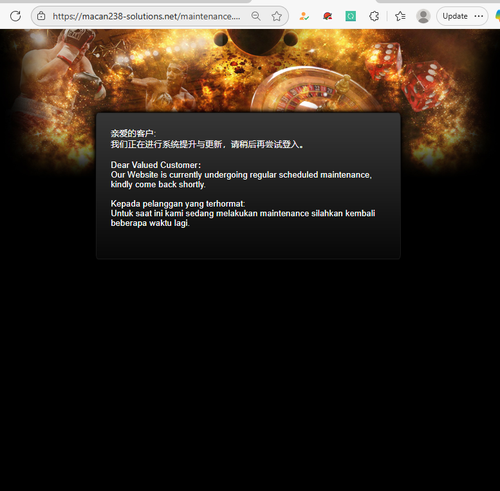The width and height of the screenshot is (500, 491).
Task: Click the 'Untuk saat ini kami sedang' line
Action: (x=243, y=213)
